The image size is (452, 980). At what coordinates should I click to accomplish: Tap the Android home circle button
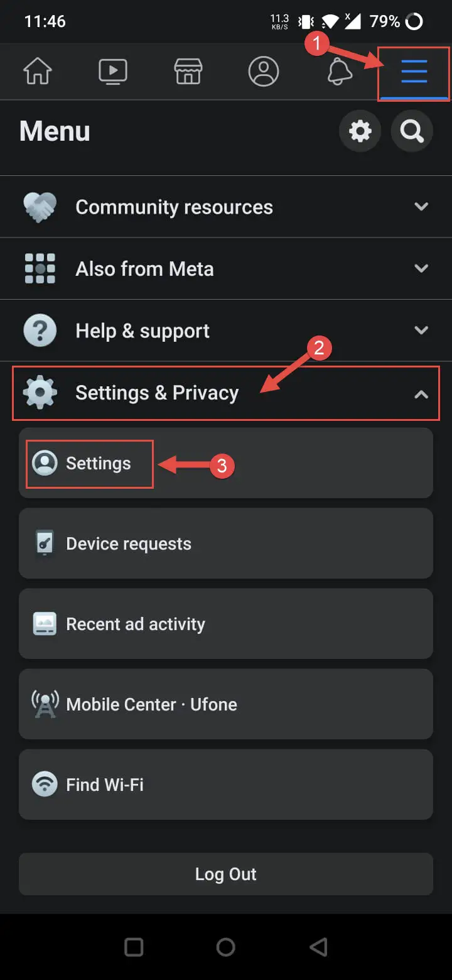coord(226,947)
